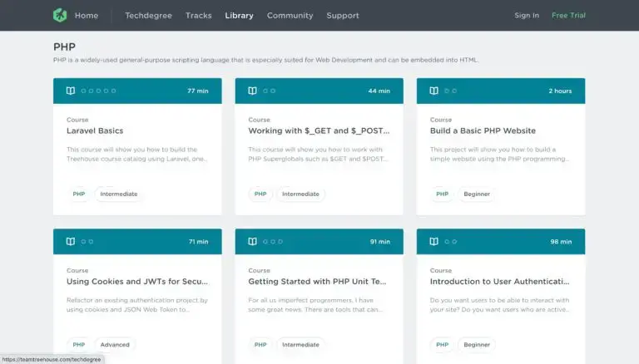Open Introduction to User Authentication course

pyautogui.click(x=499, y=282)
